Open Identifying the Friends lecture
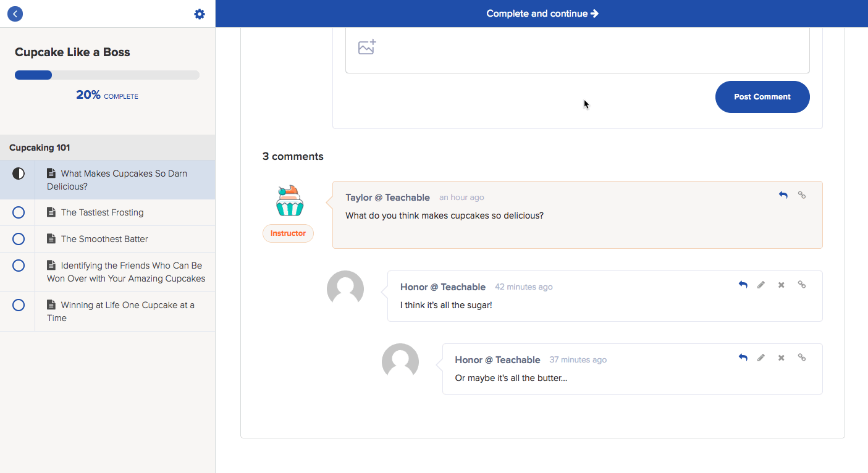Viewport: 868px width, 473px height. 107,272
